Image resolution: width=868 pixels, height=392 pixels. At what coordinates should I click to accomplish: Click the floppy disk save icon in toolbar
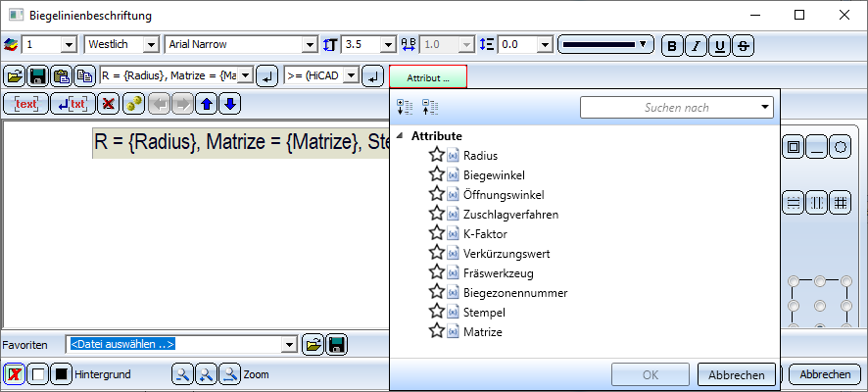pyautogui.click(x=37, y=75)
